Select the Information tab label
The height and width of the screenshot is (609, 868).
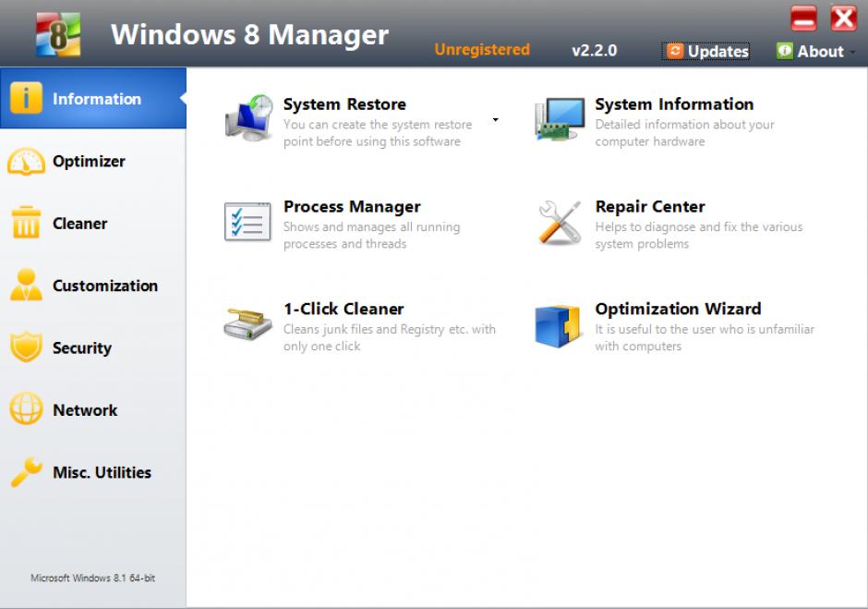tap(97, 99)
